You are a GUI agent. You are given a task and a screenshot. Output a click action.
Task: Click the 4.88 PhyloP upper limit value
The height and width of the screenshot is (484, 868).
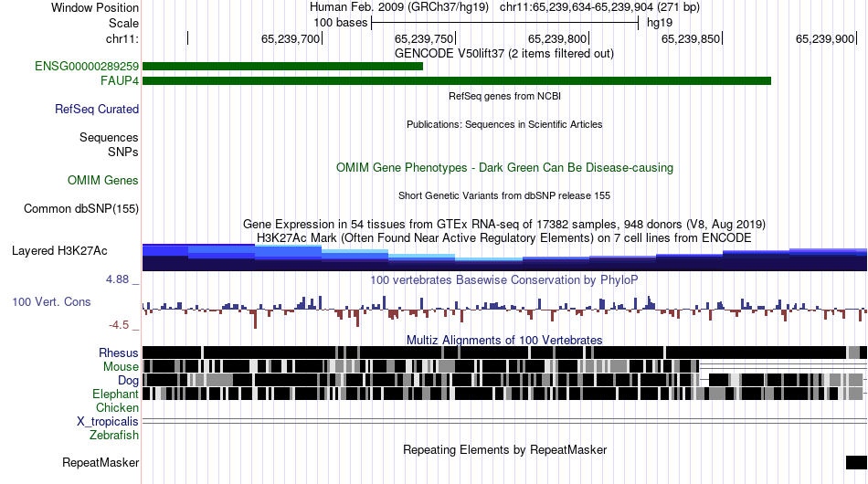(x=117, y=279)
